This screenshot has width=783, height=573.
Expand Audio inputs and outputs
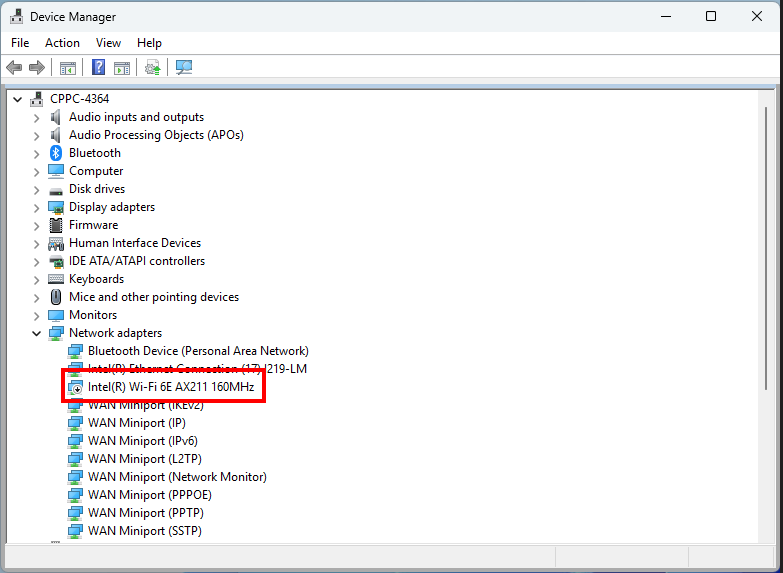click(36, 118)
